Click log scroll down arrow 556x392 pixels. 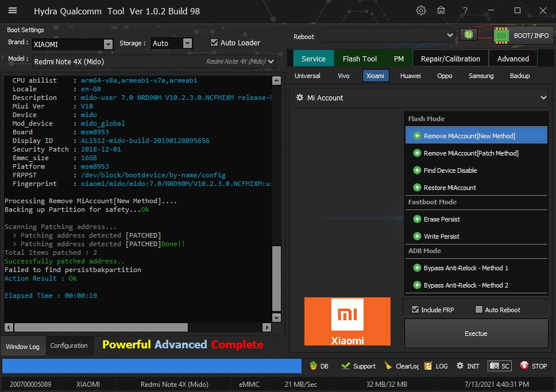(x=277, y=317)
